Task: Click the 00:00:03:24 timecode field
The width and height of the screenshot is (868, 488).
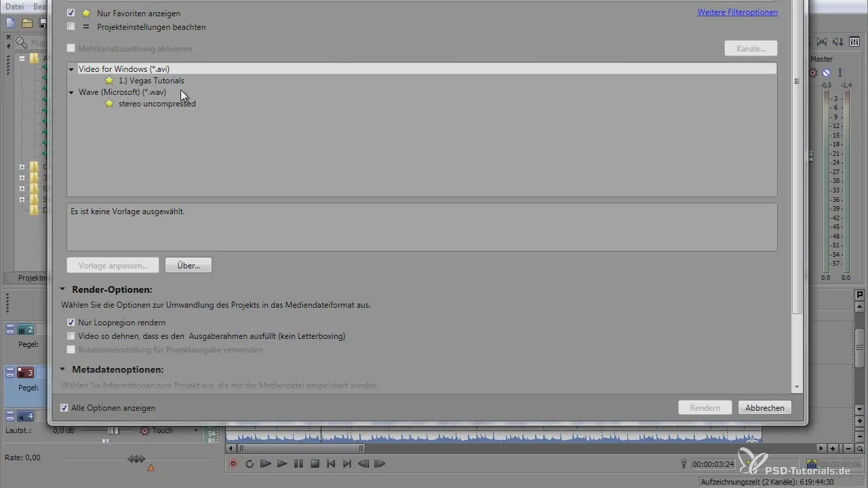Action: tap(713, 464)
